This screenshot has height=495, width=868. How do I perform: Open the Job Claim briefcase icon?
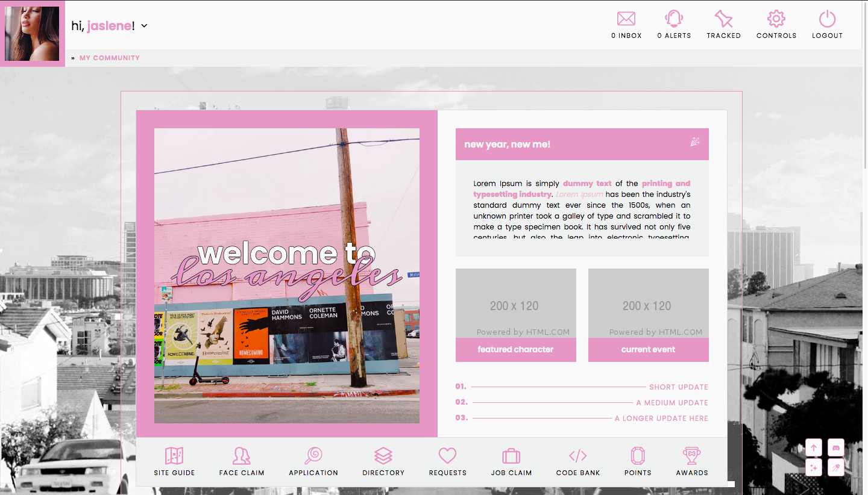point(511,455)
